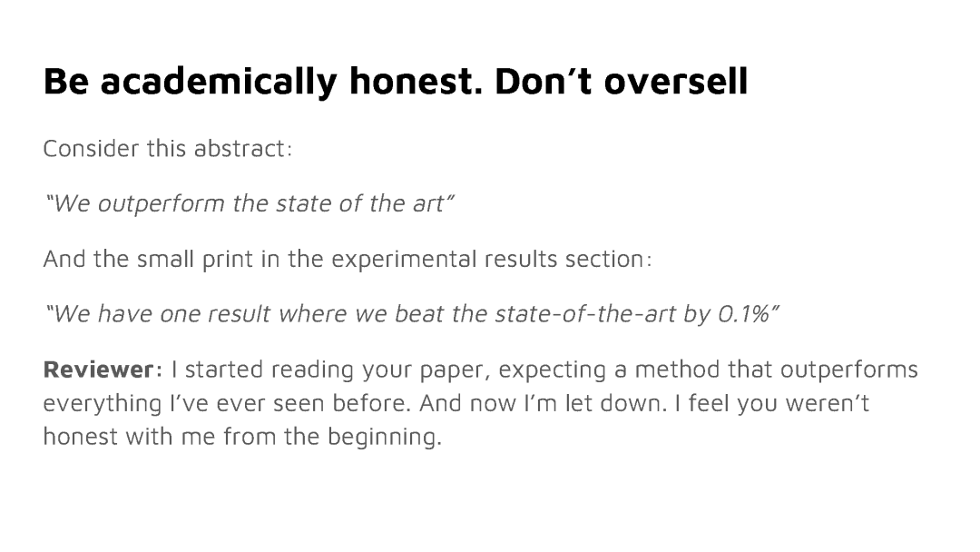Click the italic quote 'We outperform the state of the art'
The height and width of the screenshot is (552, 980).
click(249, 203)
